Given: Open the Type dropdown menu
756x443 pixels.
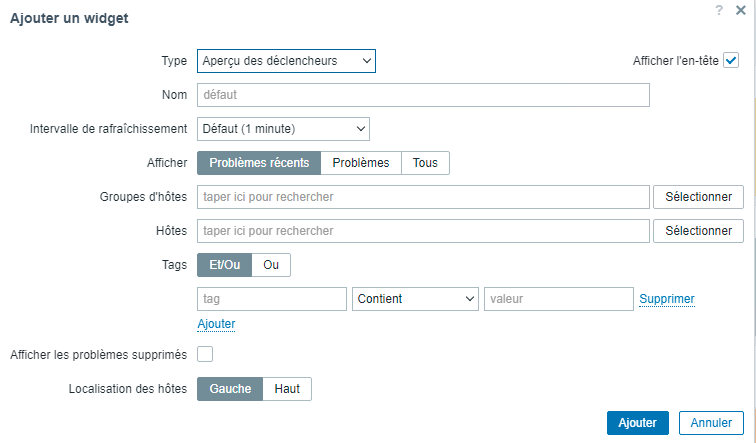Looking at the screenshot, I should [286, 61].
